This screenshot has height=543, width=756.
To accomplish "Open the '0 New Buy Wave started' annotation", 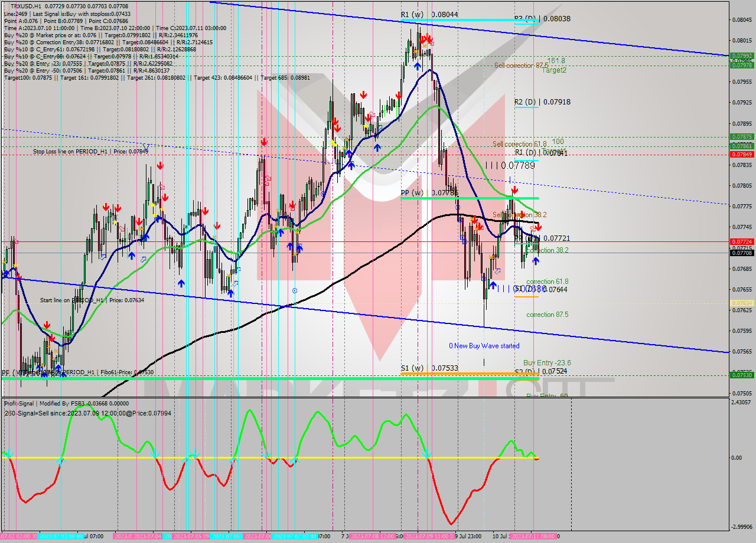I will pyautogui.click(x=484, y=345).
